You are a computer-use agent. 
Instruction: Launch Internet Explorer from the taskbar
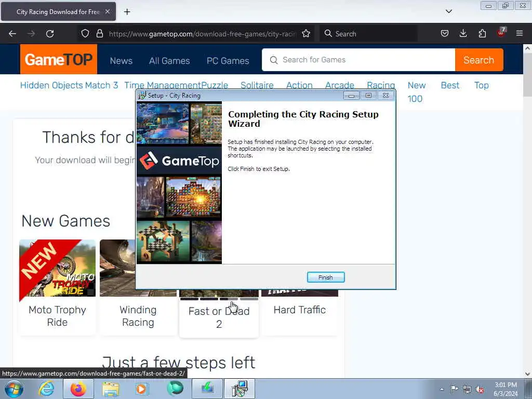tap(46, 389)
